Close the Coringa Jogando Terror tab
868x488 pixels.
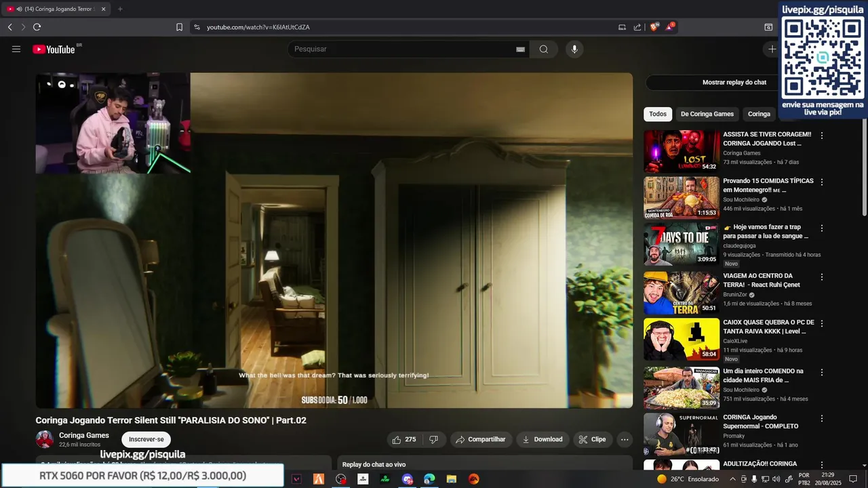click(104, 9)
